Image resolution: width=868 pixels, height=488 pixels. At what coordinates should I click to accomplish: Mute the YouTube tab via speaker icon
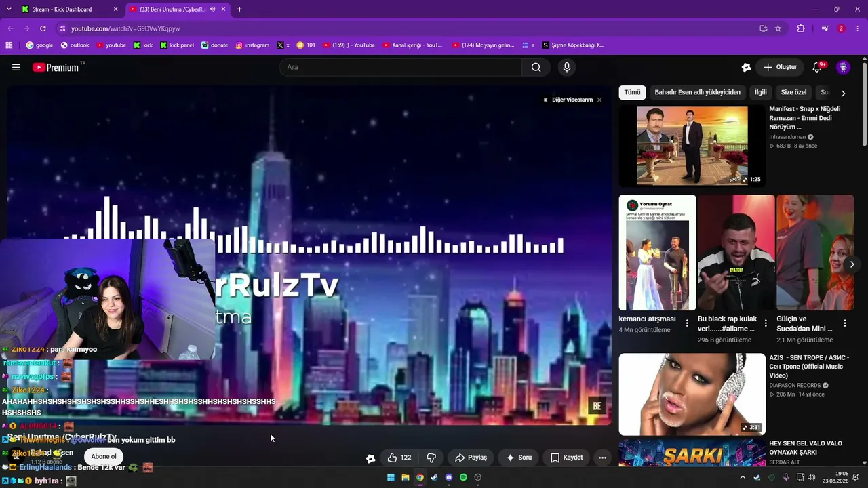click(212, 9)
